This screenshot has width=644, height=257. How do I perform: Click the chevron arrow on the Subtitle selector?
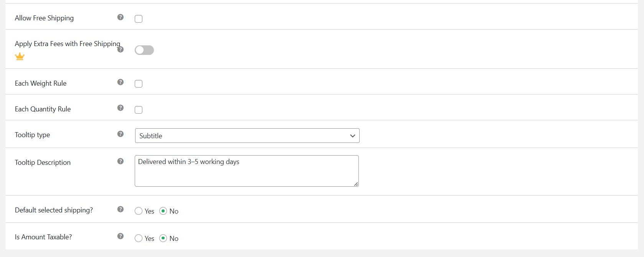tap(352, 136)
